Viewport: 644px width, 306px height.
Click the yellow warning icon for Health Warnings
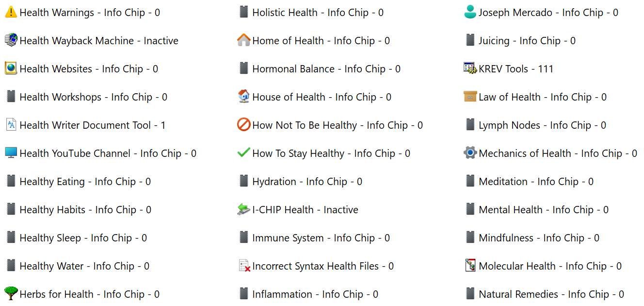11,13
